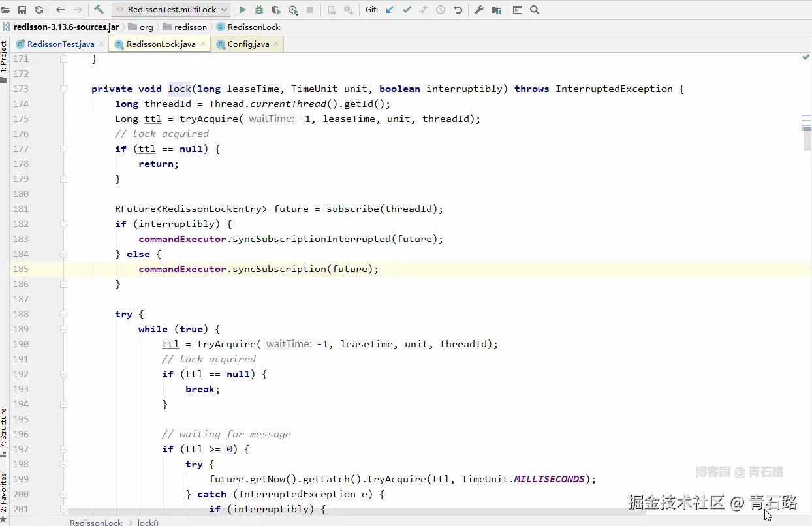812x526 pixels.
Task: Click the Git Rollback undo icon
Action: coord(458,10)
